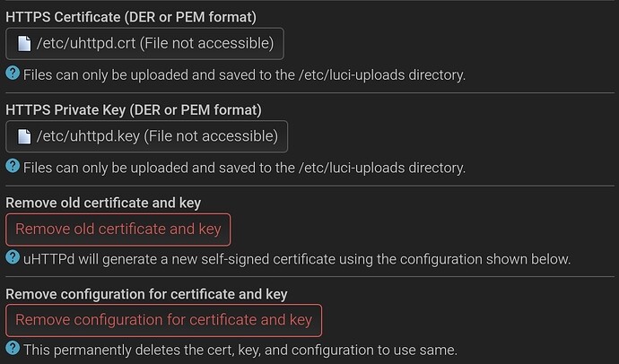This screenshot has width=619, height=364.
Task: Open file selector showing /etc/uhttpd.key path
Action: (x=146, y=136)
